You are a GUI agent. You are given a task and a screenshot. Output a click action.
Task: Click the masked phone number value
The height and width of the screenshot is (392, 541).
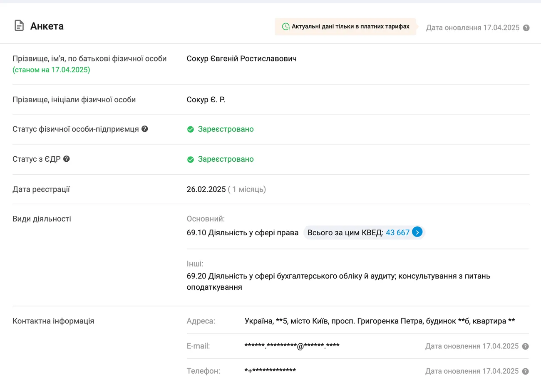point(270,371)
